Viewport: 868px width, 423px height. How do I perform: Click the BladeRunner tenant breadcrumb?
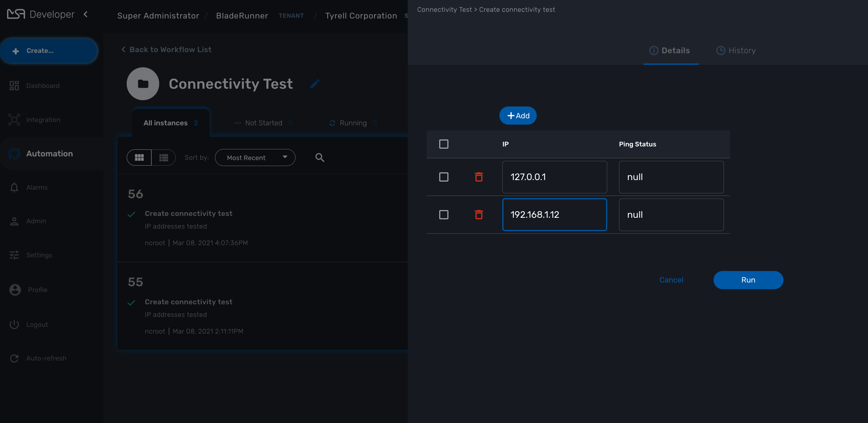(x=242, y=16)
